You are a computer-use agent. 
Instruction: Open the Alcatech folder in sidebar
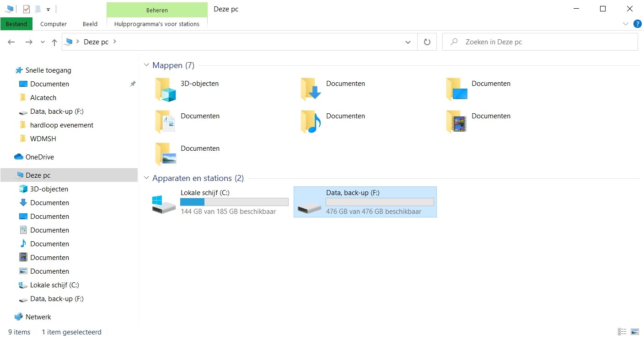tap(43, 98)
